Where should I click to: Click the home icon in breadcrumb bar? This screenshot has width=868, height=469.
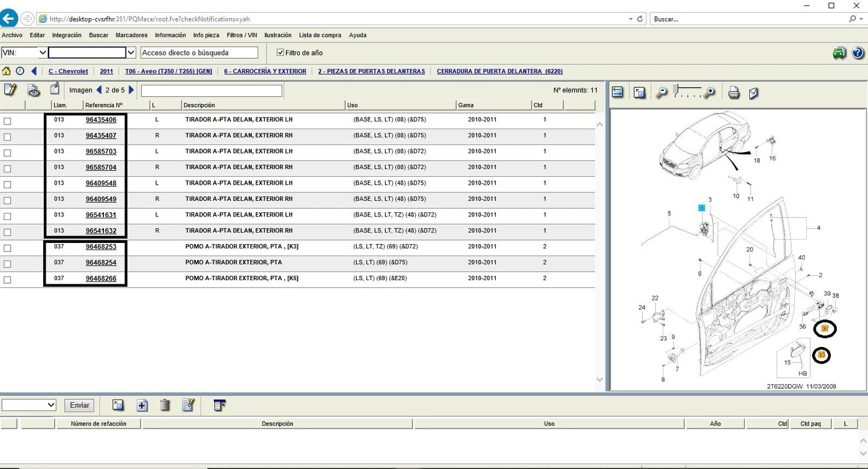coord(7,71)
